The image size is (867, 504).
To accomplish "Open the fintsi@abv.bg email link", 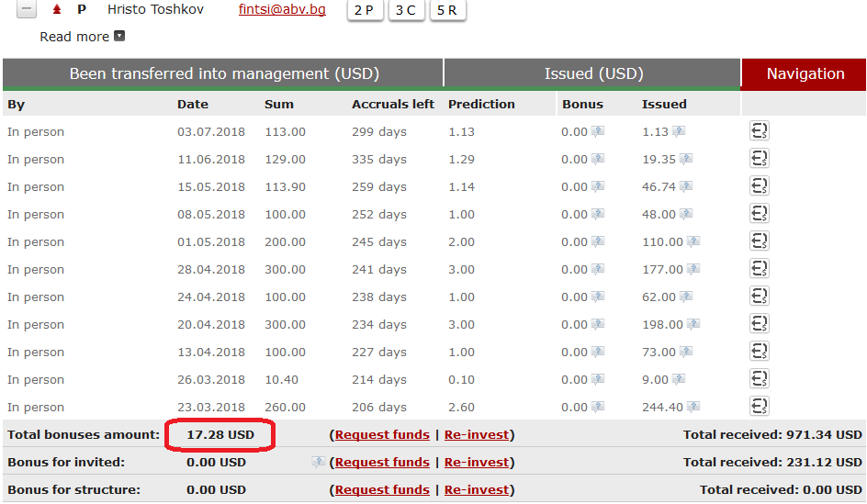I will [282, 9].
